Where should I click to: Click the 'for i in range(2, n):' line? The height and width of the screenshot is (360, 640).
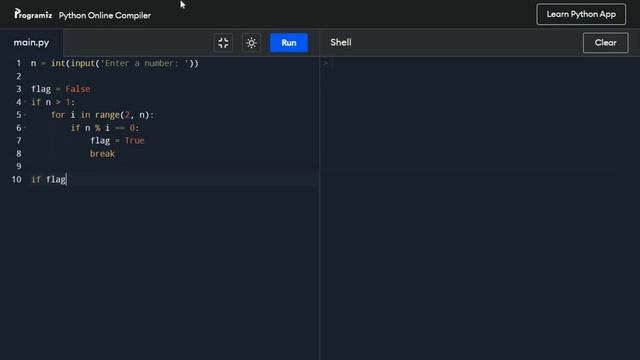click(x=102, y=115)
